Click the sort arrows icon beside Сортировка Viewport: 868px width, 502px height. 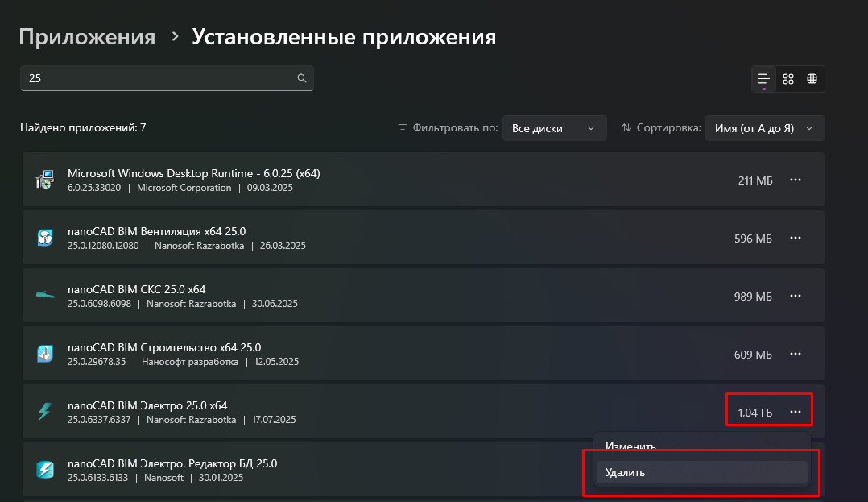click(626, 127)
